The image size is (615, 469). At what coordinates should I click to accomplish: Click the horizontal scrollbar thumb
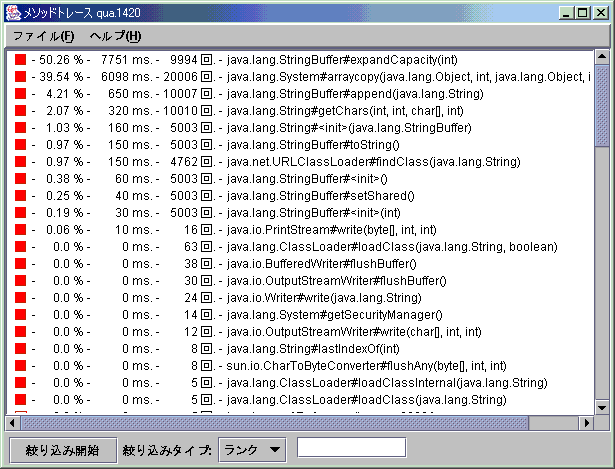click(x=275, y=423)
